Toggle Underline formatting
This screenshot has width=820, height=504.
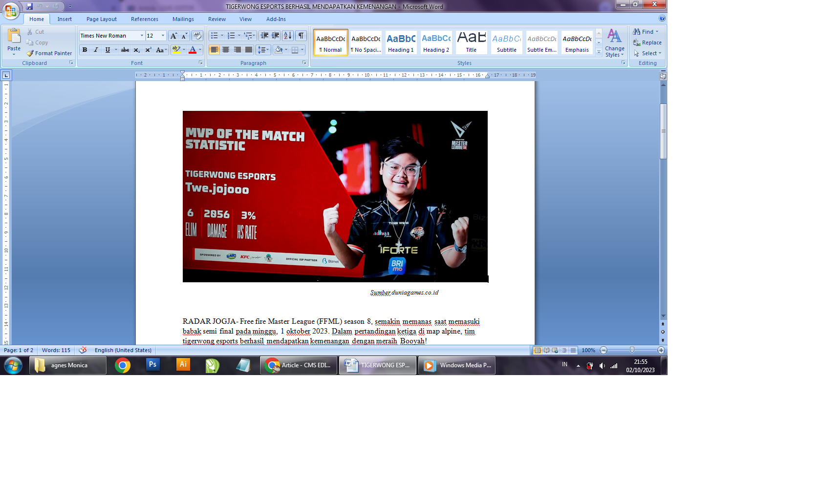click(x=108, y=50)
